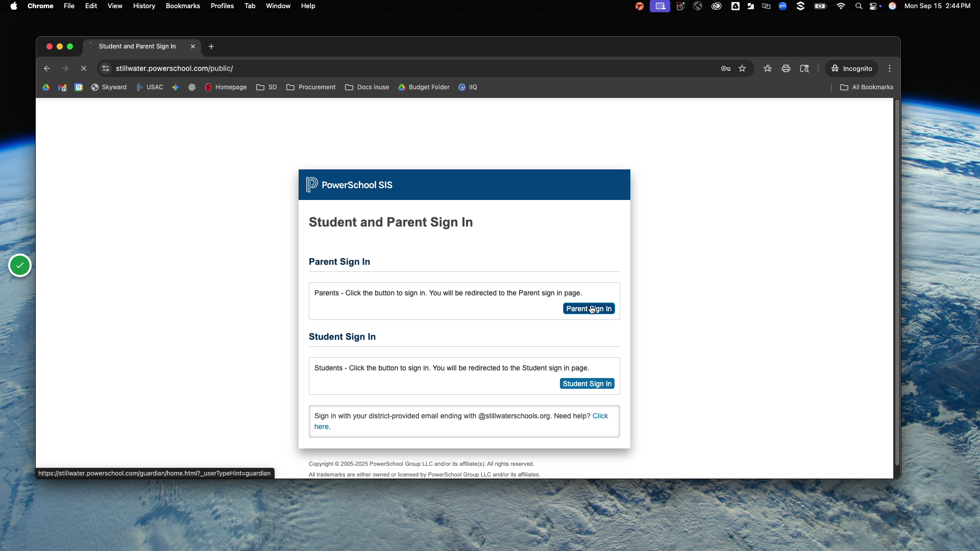The image size is (980, 551).
Task: Expand the SD bookmarks folder
Action: (x=266, y=87)
